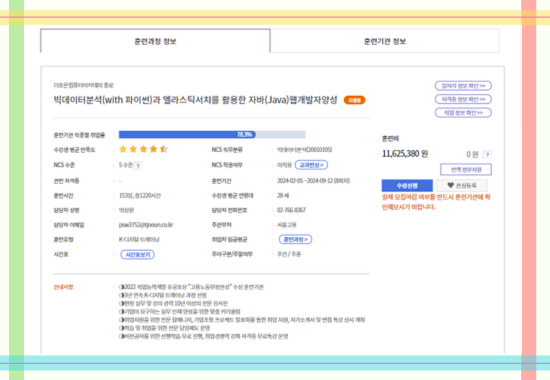Open the 교과편성 link button

coord(311,165)
